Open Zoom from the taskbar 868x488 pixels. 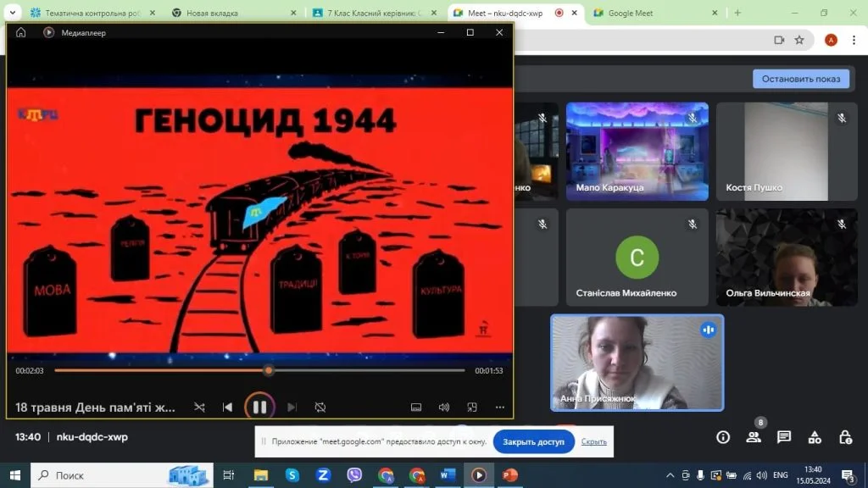point(323,475)
